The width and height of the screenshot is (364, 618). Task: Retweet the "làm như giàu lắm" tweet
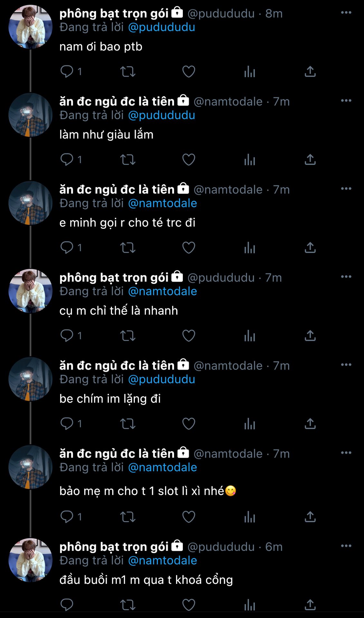pos(128,160)
